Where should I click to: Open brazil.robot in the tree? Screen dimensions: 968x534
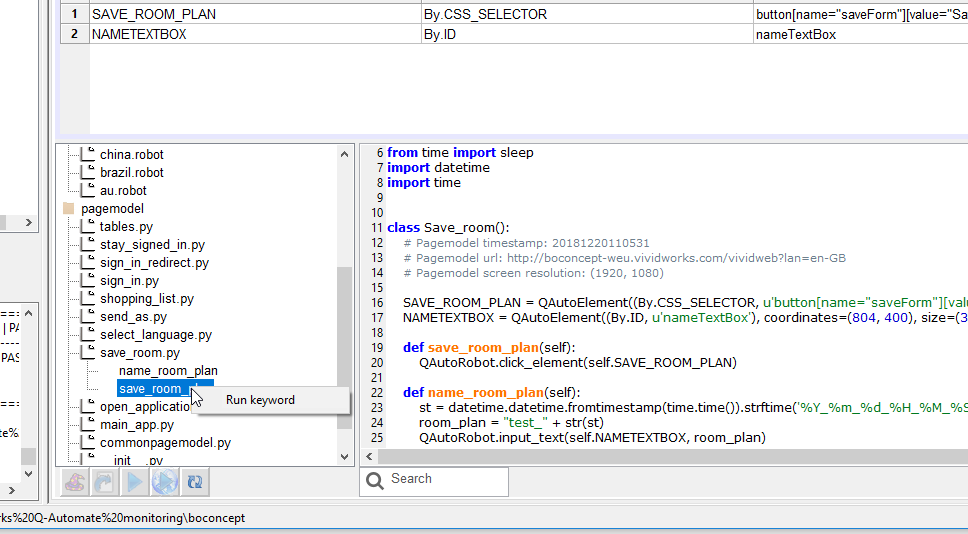tap(131, 172)
